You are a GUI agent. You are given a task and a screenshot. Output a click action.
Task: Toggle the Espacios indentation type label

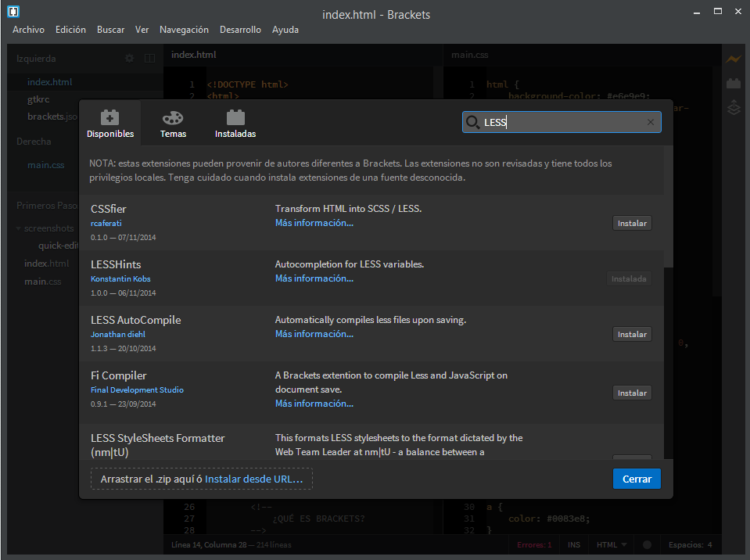pyautogui.click(x=686, y=544)
